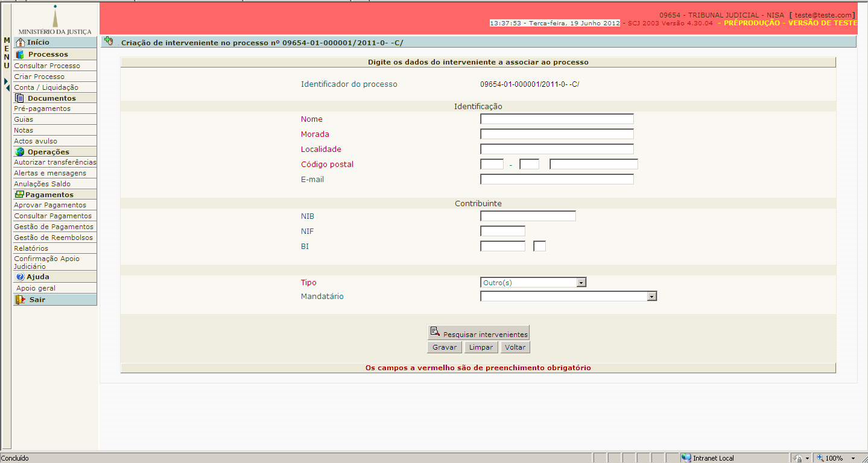Click the teste@teste.com user link
This screenshot has height=463, width=868.
tap(823, 15)
